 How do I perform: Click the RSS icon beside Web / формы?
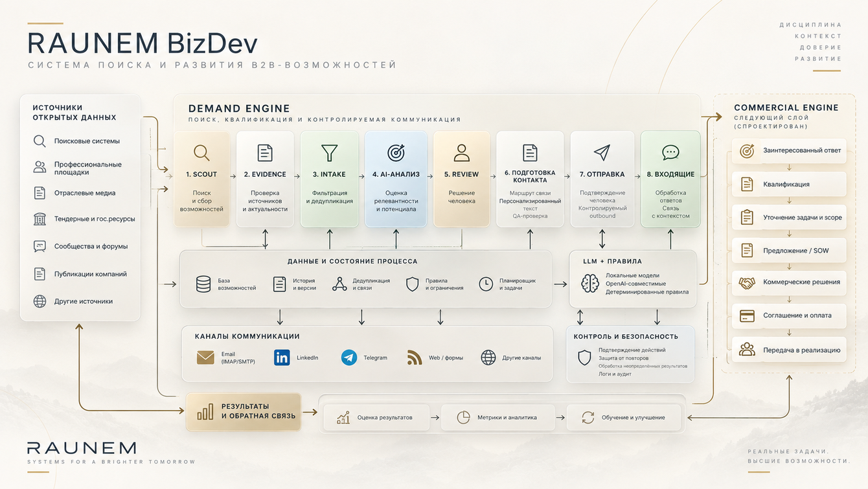click(415, 358)
